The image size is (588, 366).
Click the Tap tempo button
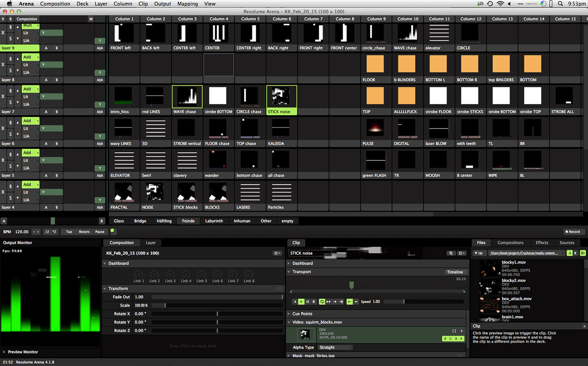point(69,232)
